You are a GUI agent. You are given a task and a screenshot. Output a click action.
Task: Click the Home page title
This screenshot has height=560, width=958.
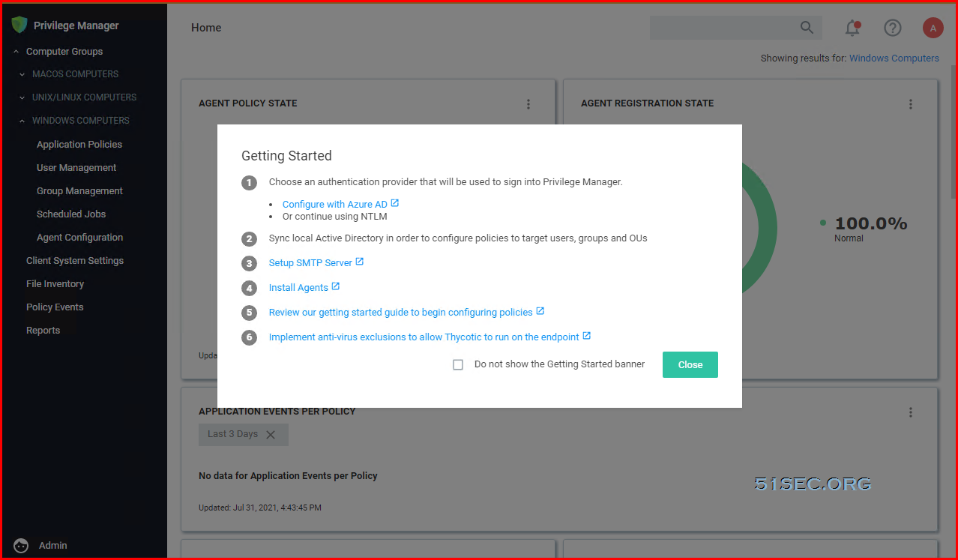click(x=206, y=28)
